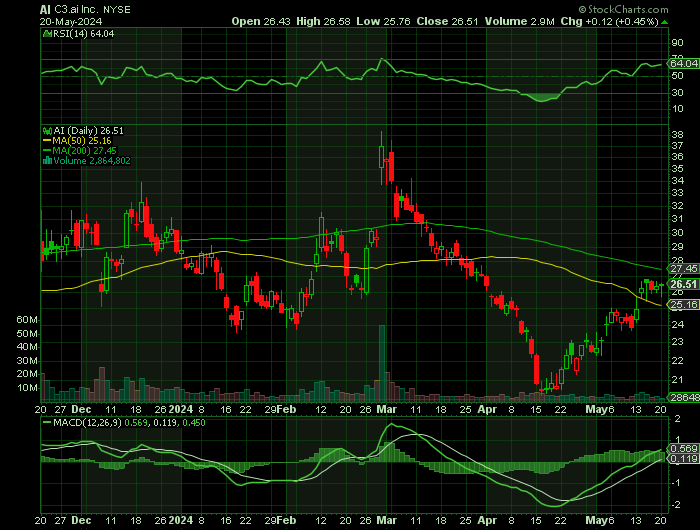The width and height of the screenshot is (700, 530).
Task: Click the 60M label on volume axis
Action: 27,320
